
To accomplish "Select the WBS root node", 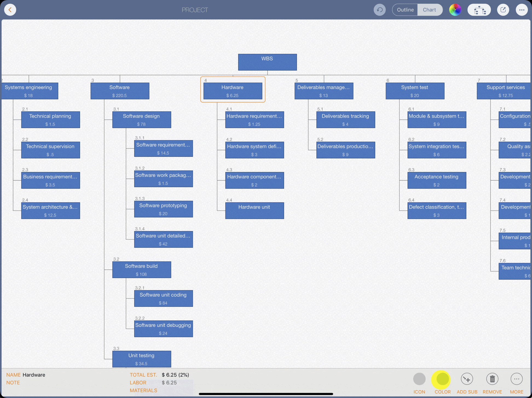I will (267, 62).
